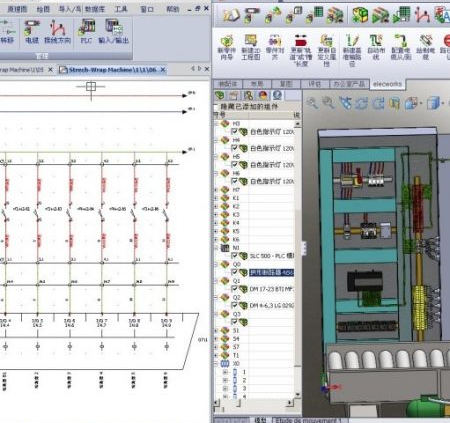Viewport: 450px width, 423px height.
Task: Click the yellow-green cube insert-component icon
Action: tap(360, 15)
